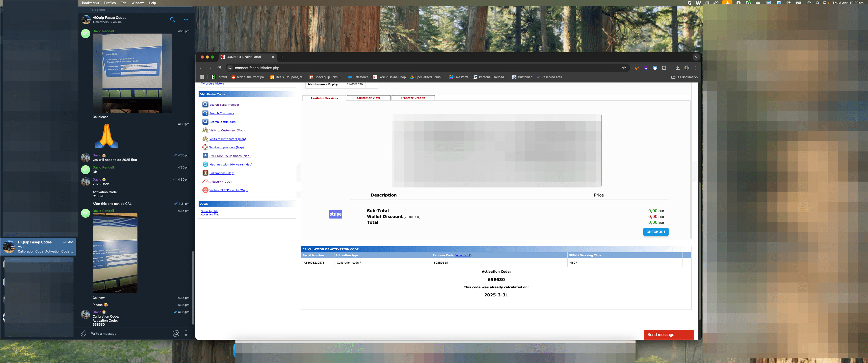Click the red Send message button
The width and height of the screenshot is (868, 363).
point(669,335)
